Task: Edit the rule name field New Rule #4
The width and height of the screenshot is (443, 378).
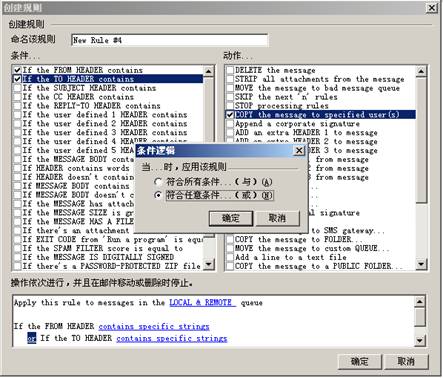Action: [x=169, y=40]
